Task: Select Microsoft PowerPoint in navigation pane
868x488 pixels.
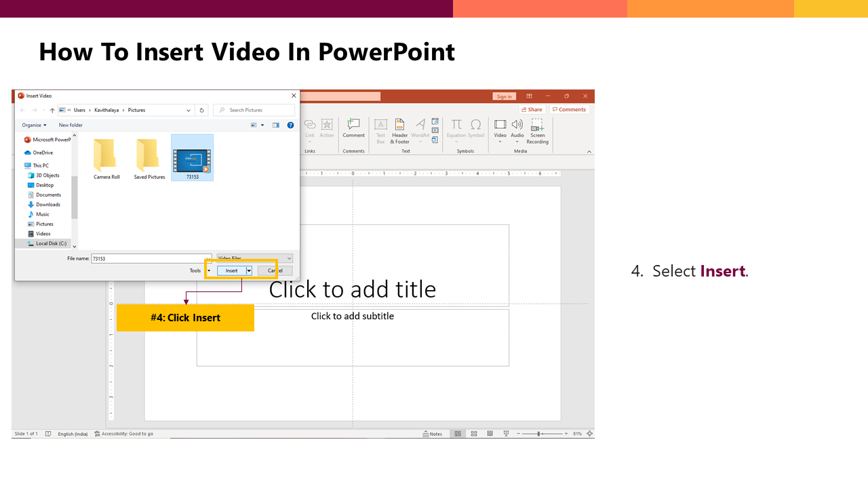Action: 47,140
